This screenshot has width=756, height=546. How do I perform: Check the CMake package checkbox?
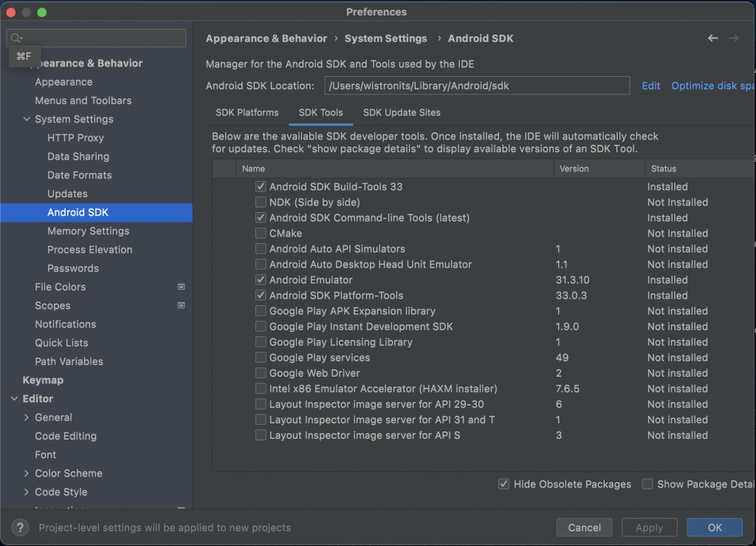261,233
